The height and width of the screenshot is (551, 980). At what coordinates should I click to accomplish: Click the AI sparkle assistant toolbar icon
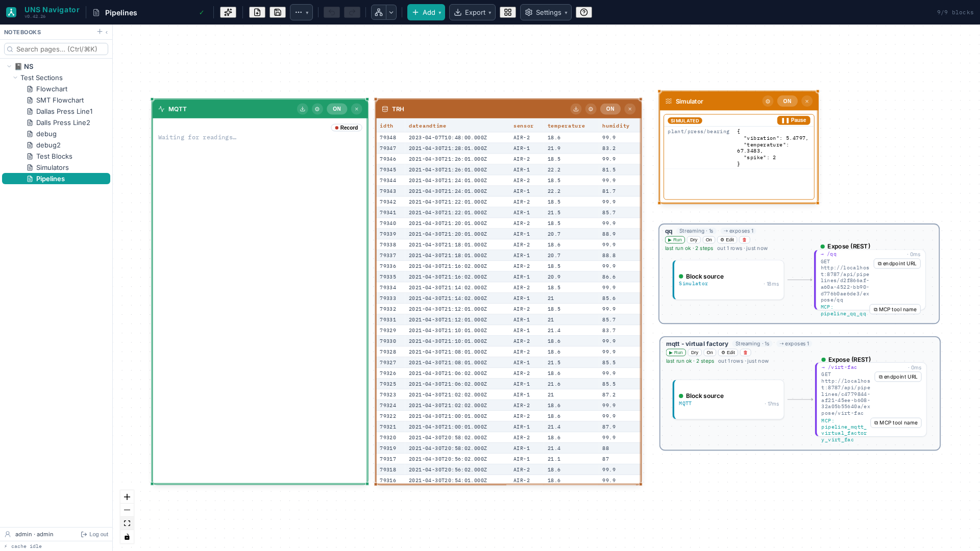point(228,12)
